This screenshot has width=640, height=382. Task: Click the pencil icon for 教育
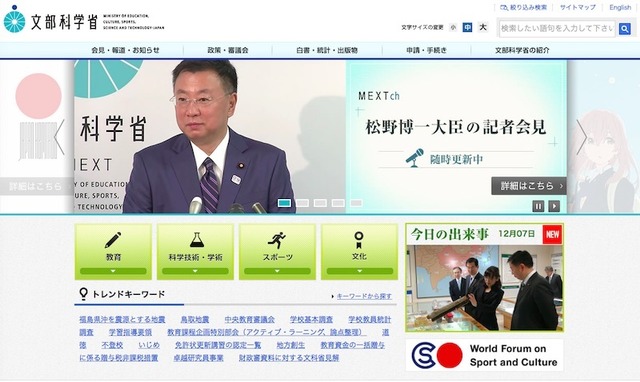[113, 240]
